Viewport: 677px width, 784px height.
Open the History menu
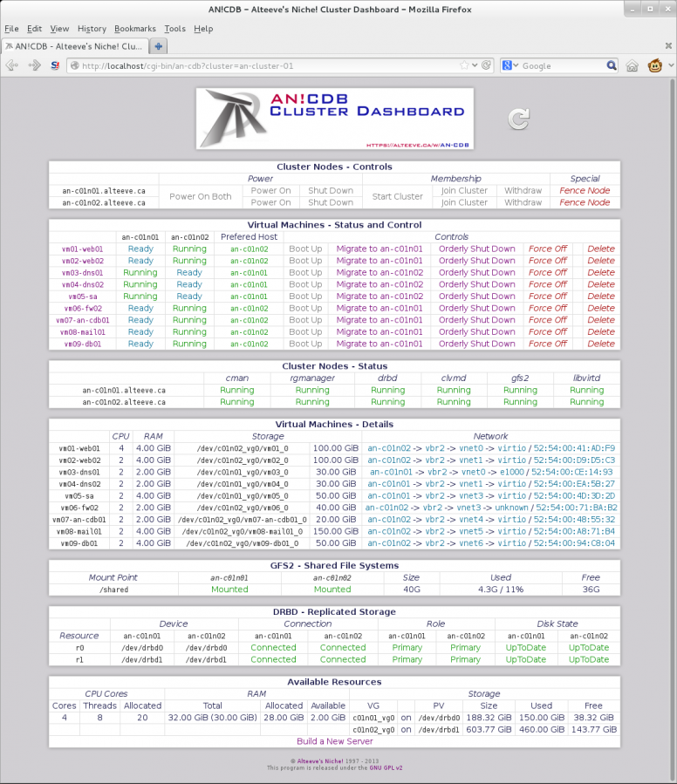(x=92, y=29)
